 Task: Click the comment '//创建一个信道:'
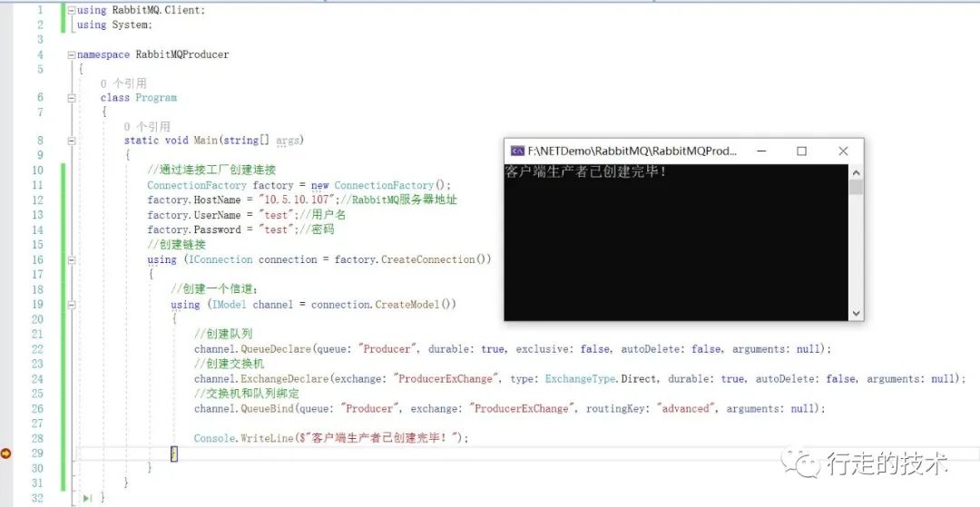[214, 289]
